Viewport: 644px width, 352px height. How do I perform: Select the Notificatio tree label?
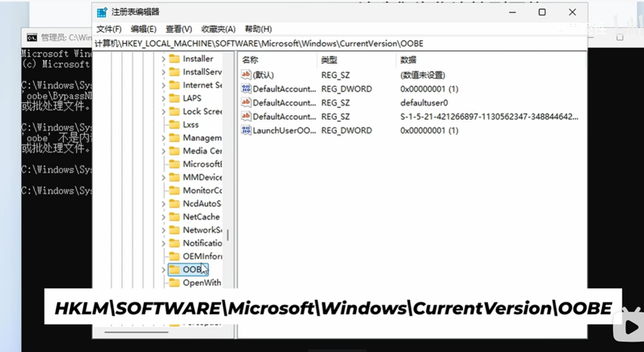coord(202,243)
